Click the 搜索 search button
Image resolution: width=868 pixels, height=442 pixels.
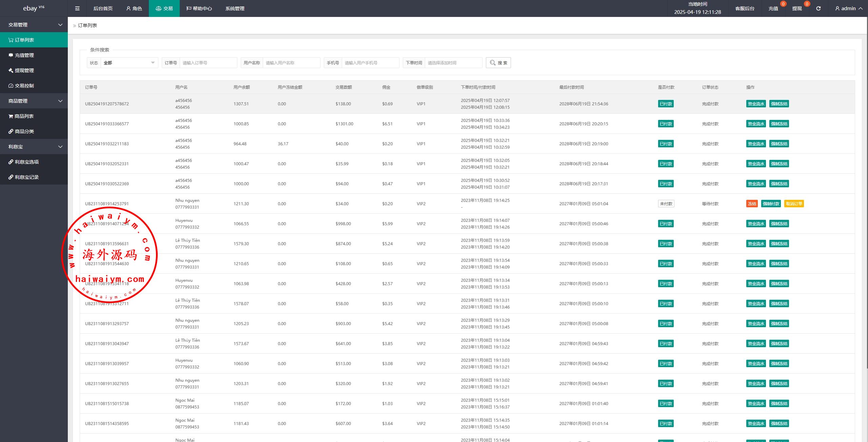coord(498,63)
